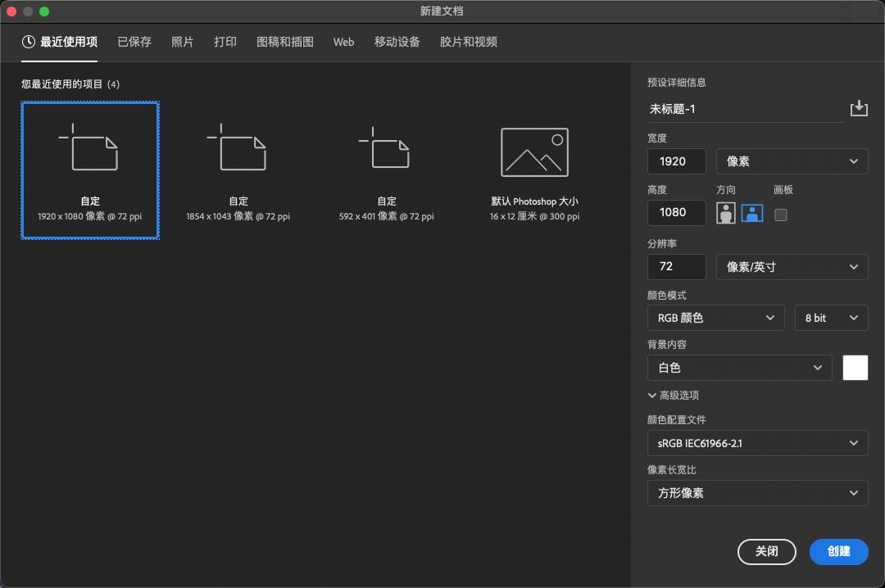This screenshot has width=885, height=588.
Task: Select the landscape orientation icon
Action: (751, 212)
